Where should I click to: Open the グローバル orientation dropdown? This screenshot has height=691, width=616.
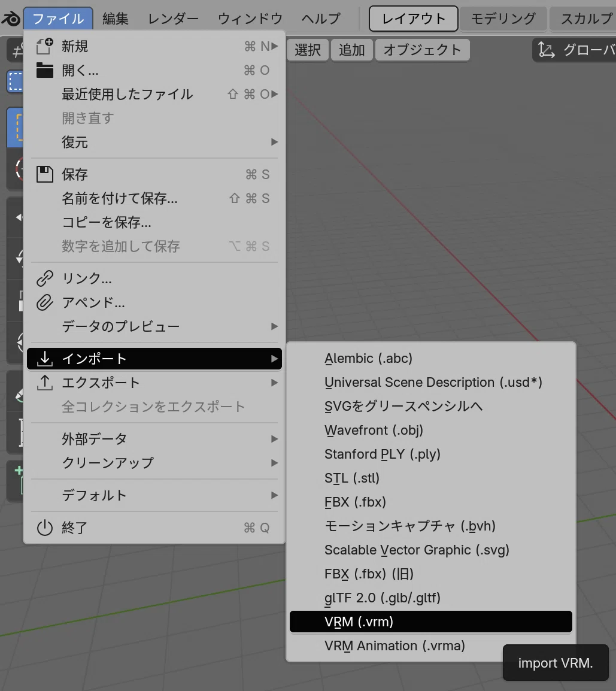pyautogui.click(x=574, y=50)
